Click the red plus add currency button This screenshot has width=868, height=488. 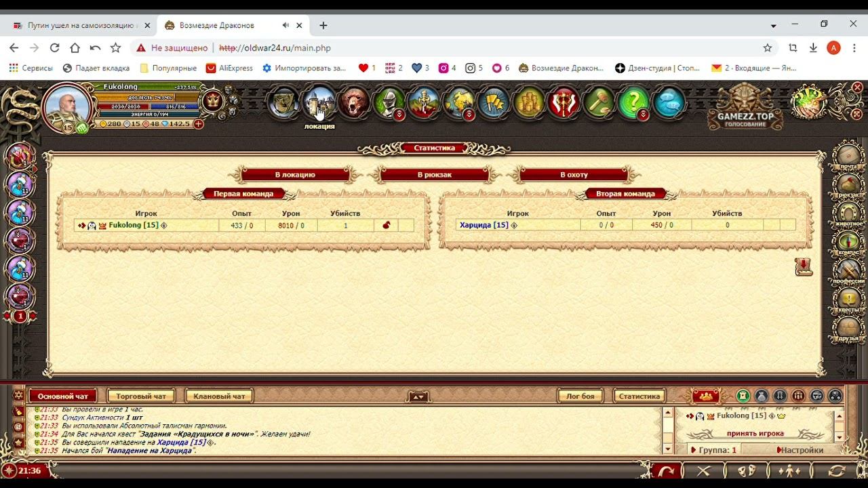(198, 124)
